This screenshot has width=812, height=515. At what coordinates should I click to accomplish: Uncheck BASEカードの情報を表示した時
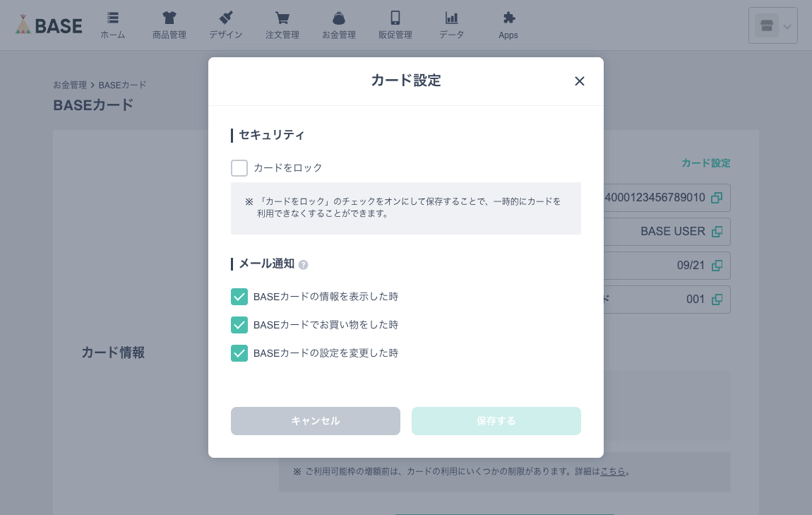point(239,297)
